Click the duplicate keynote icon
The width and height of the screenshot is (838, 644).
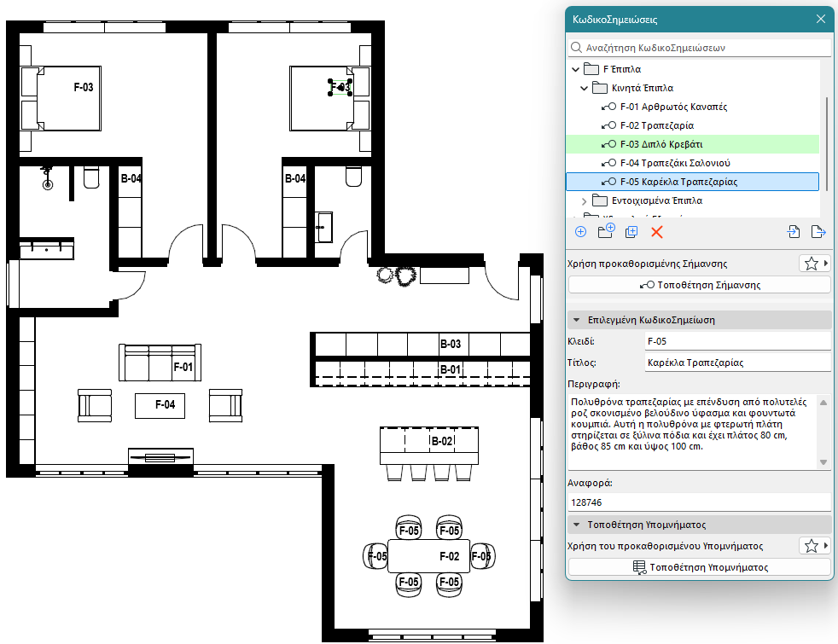(631, 232)
